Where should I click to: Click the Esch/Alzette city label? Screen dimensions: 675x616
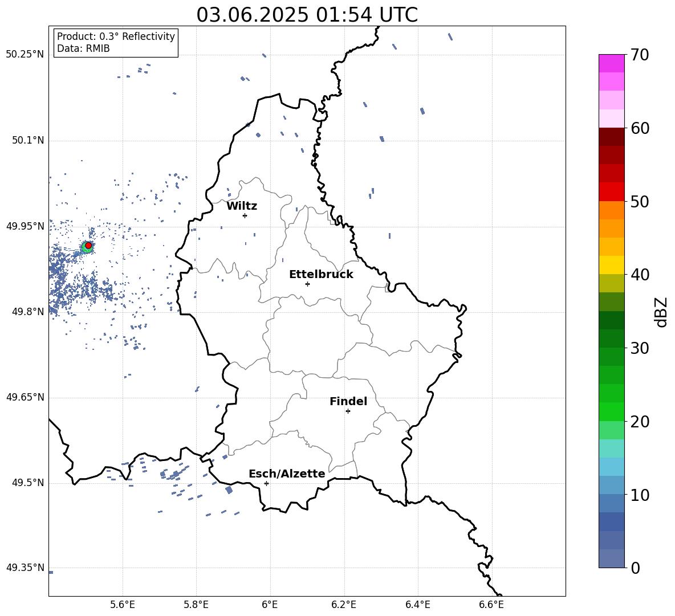point(287,474)
